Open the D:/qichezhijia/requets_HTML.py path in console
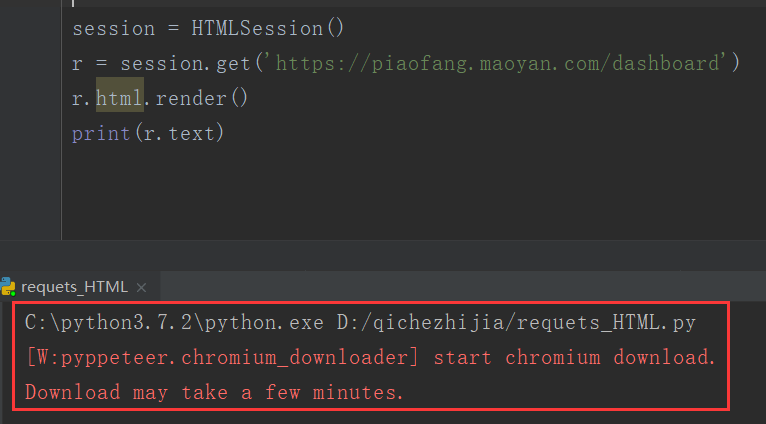The height and width of the screenshot is (424, 766). pyautogui.click(x=516, y=323)
